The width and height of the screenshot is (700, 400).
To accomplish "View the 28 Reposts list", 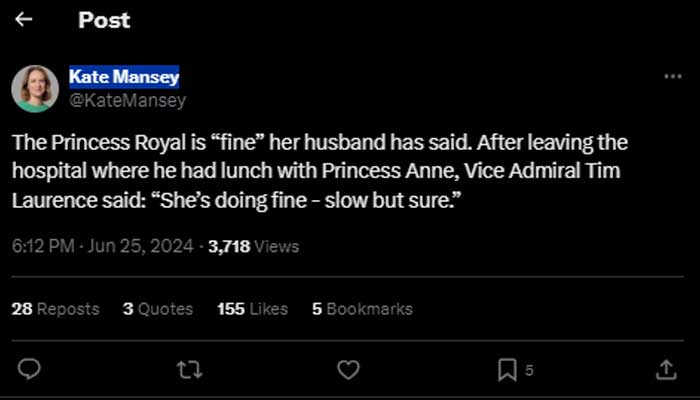I will point(55,309).
